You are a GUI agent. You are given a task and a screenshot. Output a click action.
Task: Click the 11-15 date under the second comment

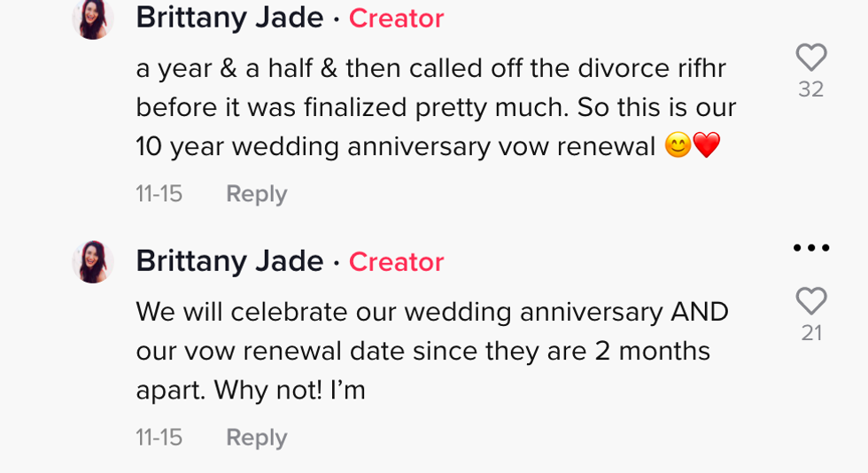click(159, 438)
